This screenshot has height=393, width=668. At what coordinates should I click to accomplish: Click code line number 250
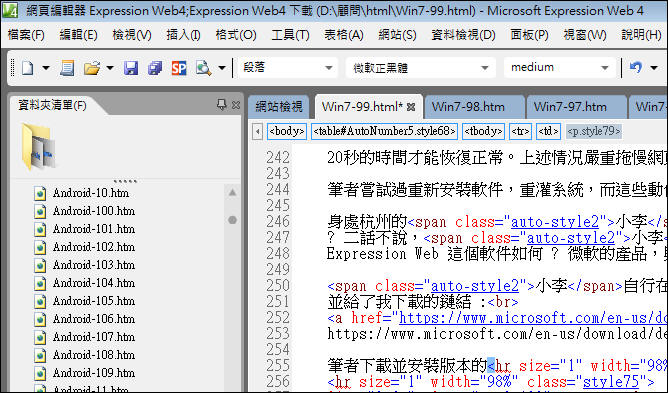[x=278, y=286]
